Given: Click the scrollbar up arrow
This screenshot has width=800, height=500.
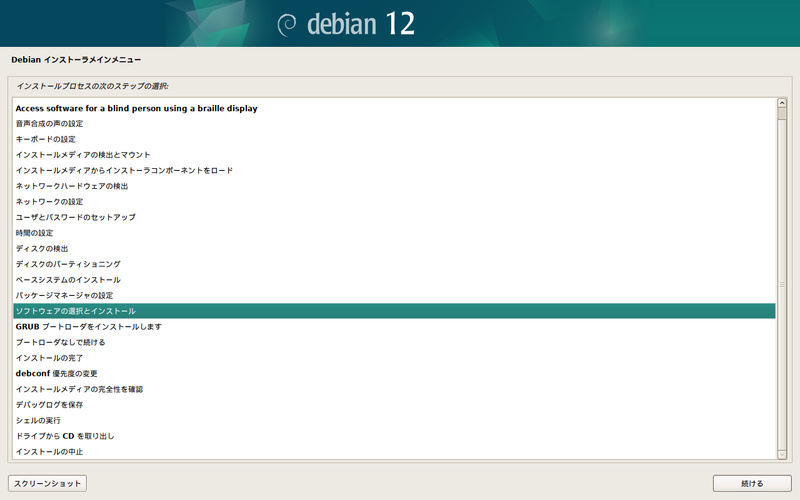Looking at the screenshot, I should (x=783, y=103).
